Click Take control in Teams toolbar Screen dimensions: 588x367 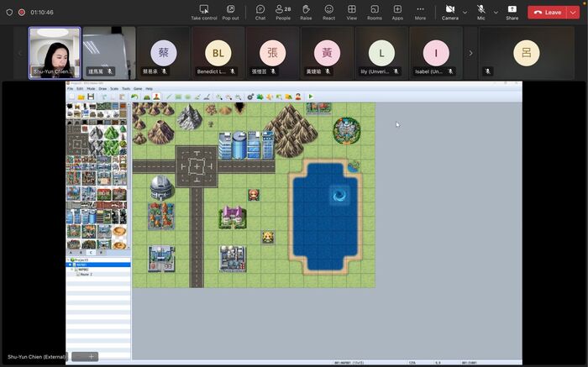click(204, 13)
